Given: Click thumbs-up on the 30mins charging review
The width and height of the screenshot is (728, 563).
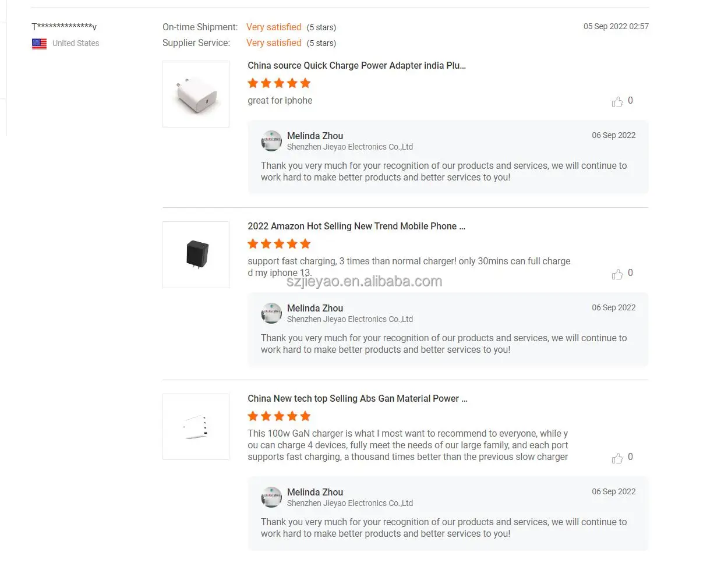Looking at the screenshot, I should tap(617, 274).
